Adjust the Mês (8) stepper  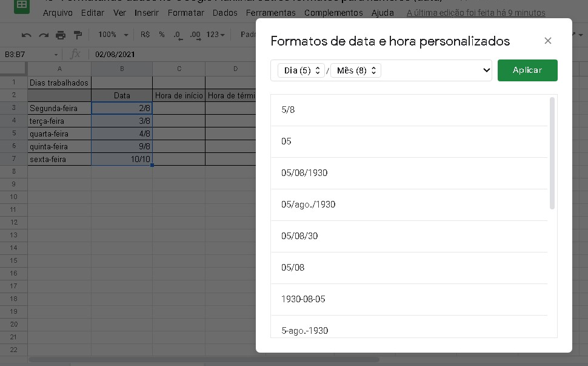[x=373, y=70]
